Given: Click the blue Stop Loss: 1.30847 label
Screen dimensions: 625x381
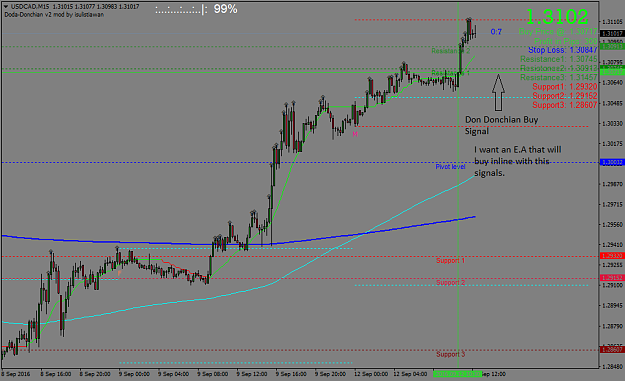Looking at the screenshot, I should 563,50.
